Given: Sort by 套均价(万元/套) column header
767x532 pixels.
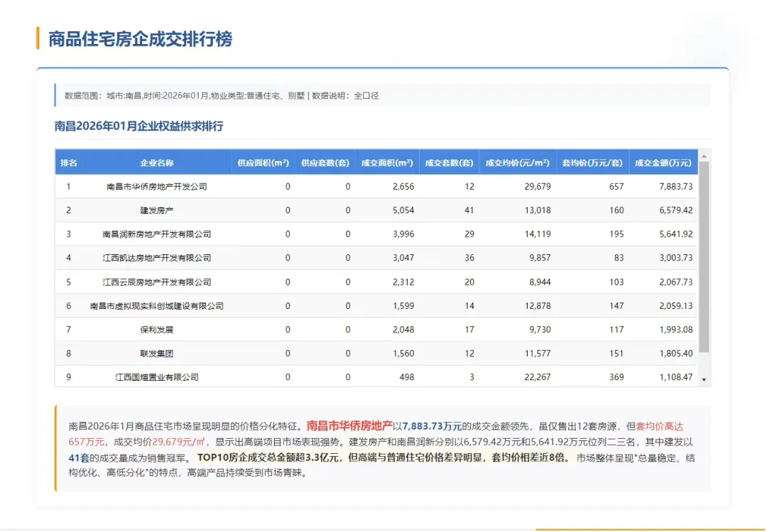Looking at the screenshot, I should click(x=592, y=163).
